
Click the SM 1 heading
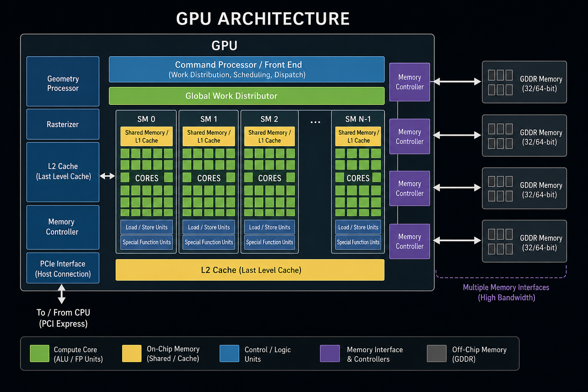click(x=209, y=119)
